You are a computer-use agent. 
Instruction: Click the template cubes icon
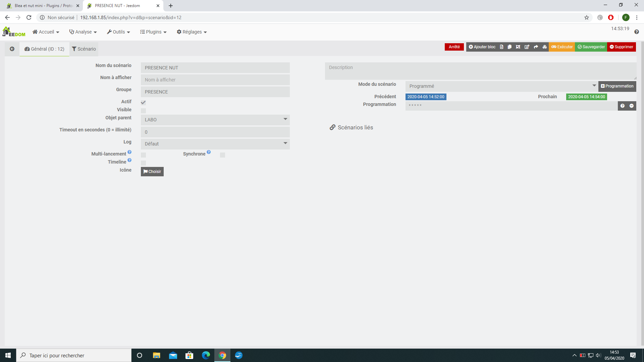pyautogui.click(x=545, y=47)
